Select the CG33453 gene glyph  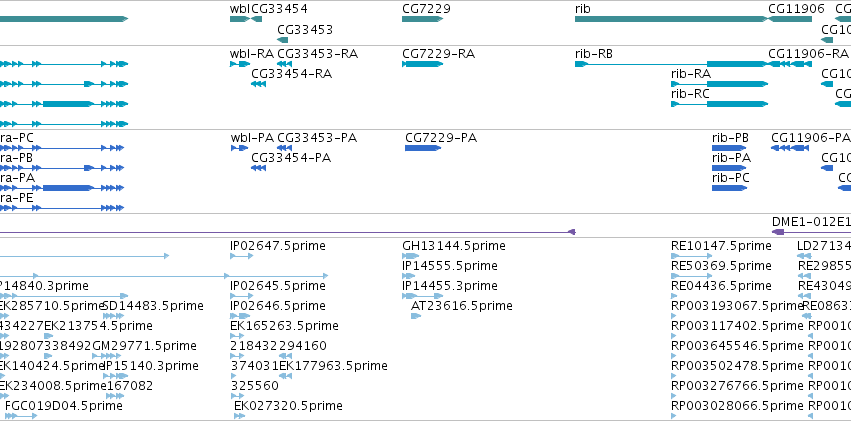[283, 41]
